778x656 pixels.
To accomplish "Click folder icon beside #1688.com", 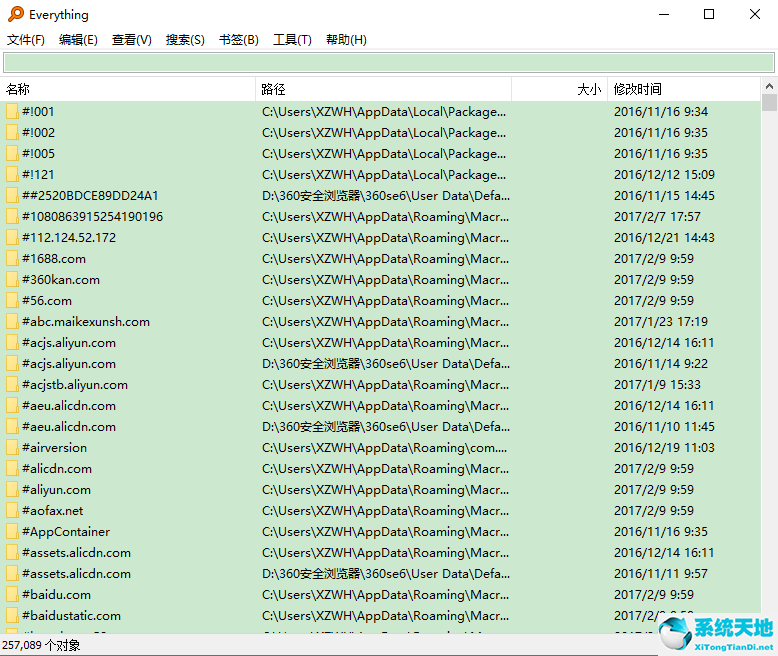I will coord(12,258).
